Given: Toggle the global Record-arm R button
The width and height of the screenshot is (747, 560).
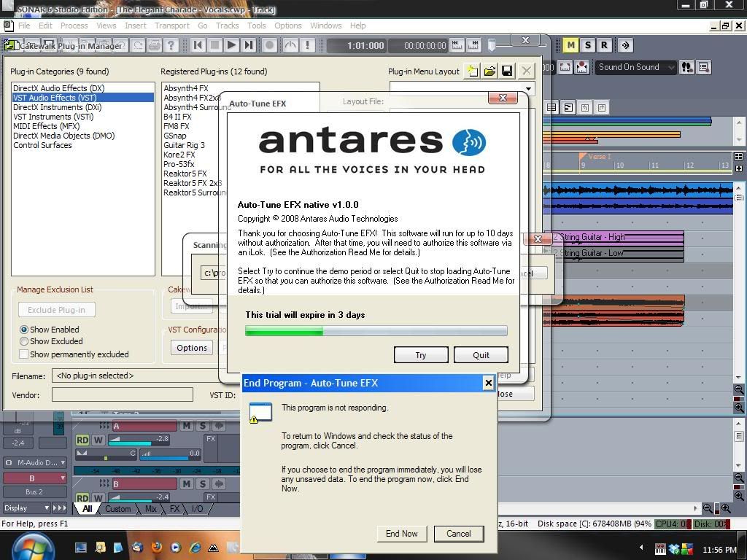Looking at the screenshot, I should 604,45.
